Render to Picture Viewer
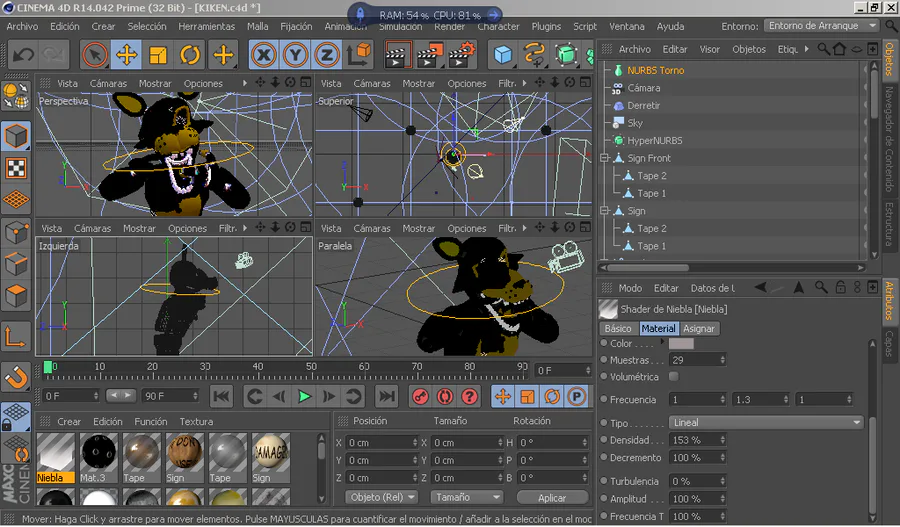900x527 pixels. point(430,55)
